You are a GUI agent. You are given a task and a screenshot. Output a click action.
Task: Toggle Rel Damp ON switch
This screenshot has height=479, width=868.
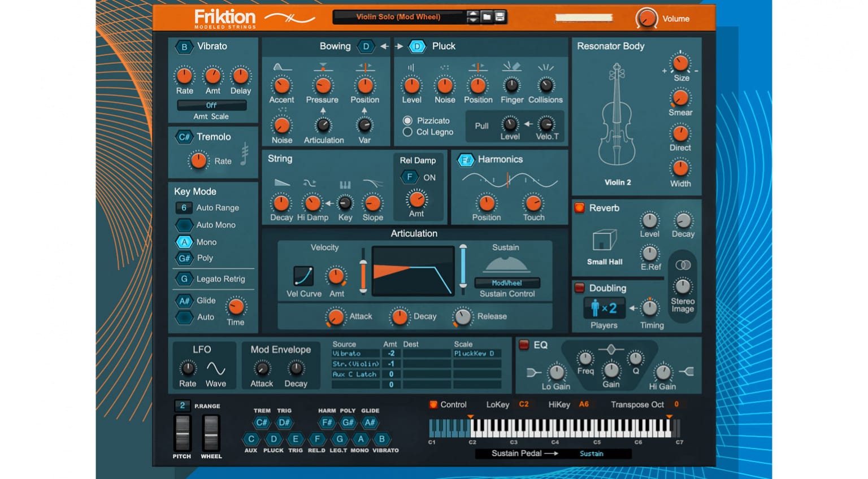coord(410,177)
